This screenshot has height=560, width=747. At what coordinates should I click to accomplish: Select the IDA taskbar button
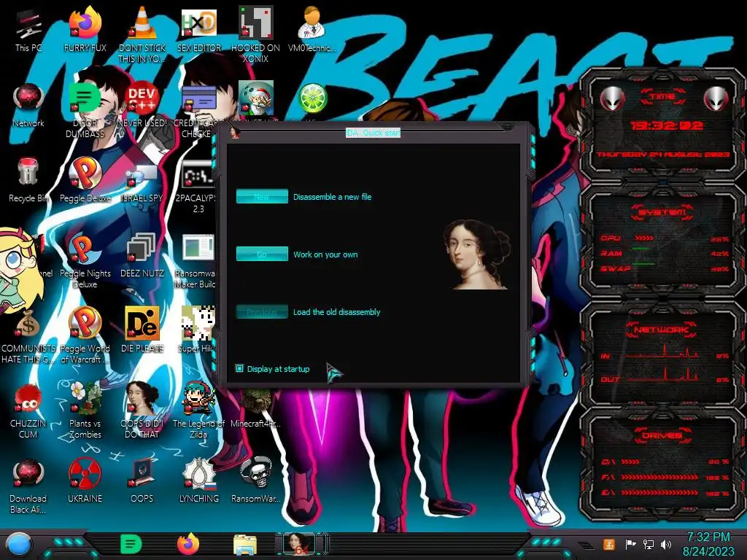click(x=301, y=544)
